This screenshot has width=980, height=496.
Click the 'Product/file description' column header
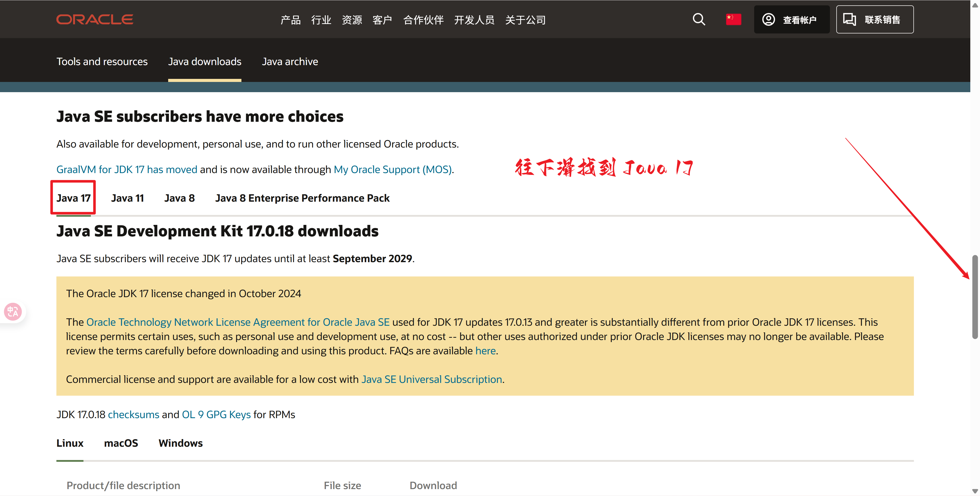click(x=123, y=485)
